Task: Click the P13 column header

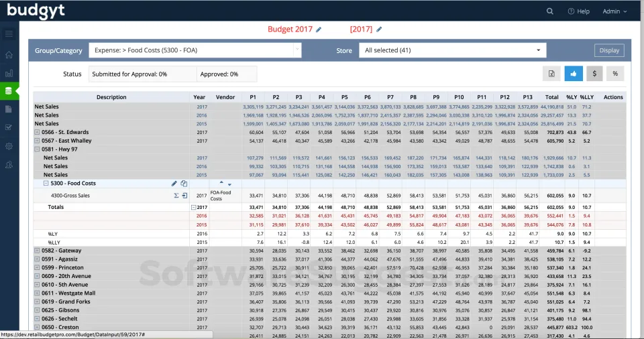Action: click(528, 97)
